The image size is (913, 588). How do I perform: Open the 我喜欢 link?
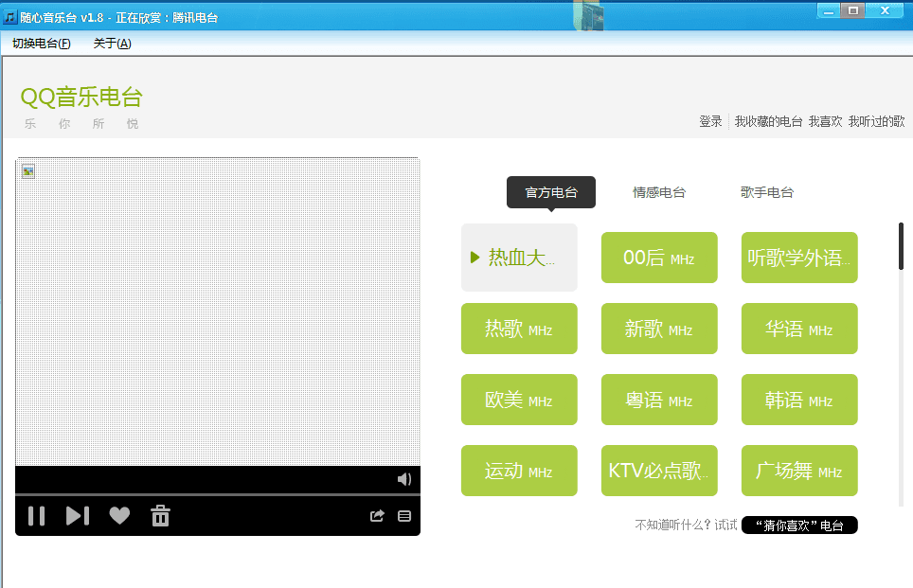(825, 121)
